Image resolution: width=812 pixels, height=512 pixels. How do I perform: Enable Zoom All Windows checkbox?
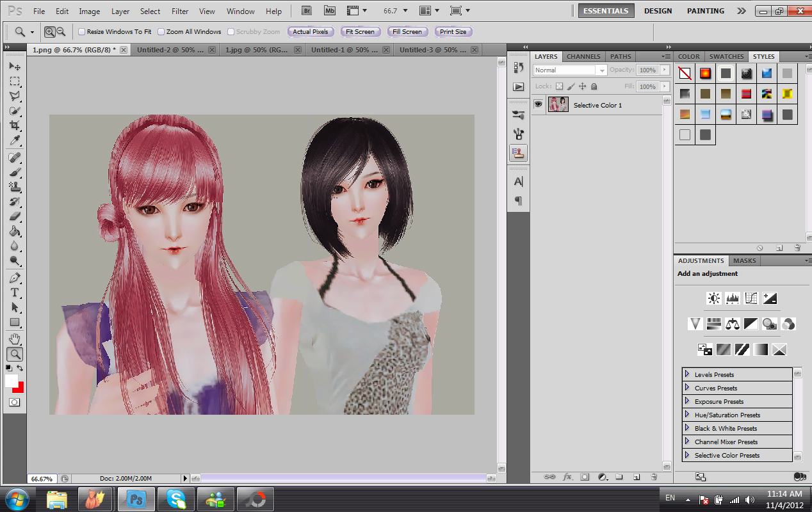161,32
